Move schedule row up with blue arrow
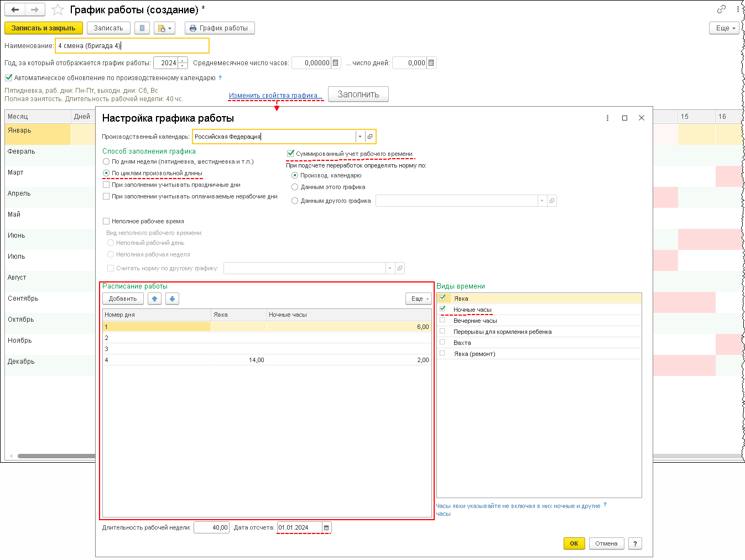Image resolution: width=745 pixels, height=560 pixels. pos(155,299)
